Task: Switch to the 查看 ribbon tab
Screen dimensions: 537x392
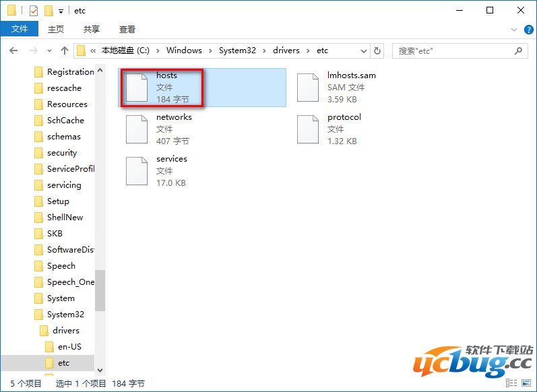Action: point(127,29)
